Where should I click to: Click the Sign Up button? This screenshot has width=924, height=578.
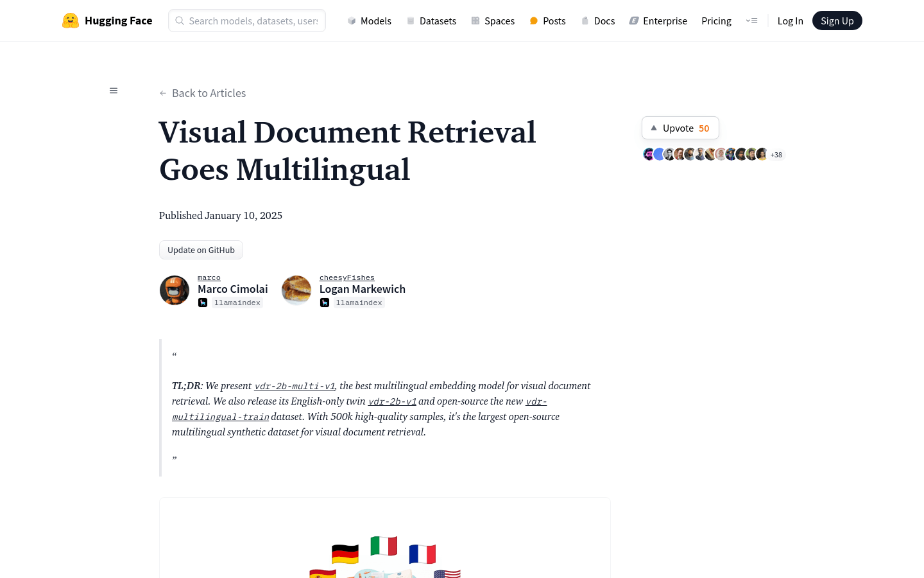tap(837, 21)
